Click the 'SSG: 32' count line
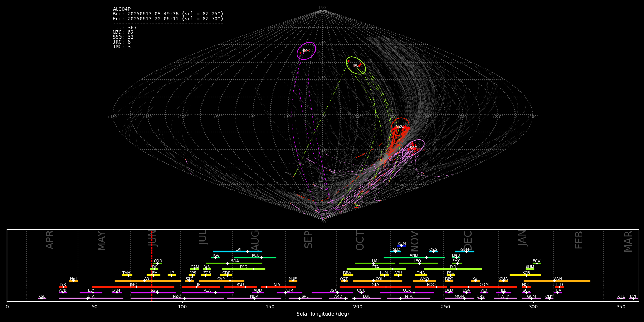Viewport: 644px width, 322px height. click(123, 37)
